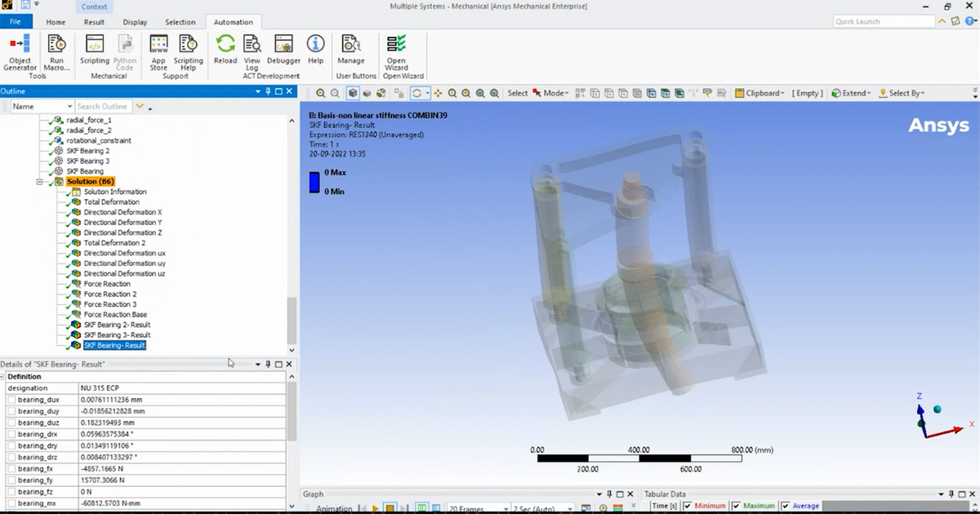Select SKF Bearing 2- Result item
The image size is (980, 514).
[x=117, y=325]
